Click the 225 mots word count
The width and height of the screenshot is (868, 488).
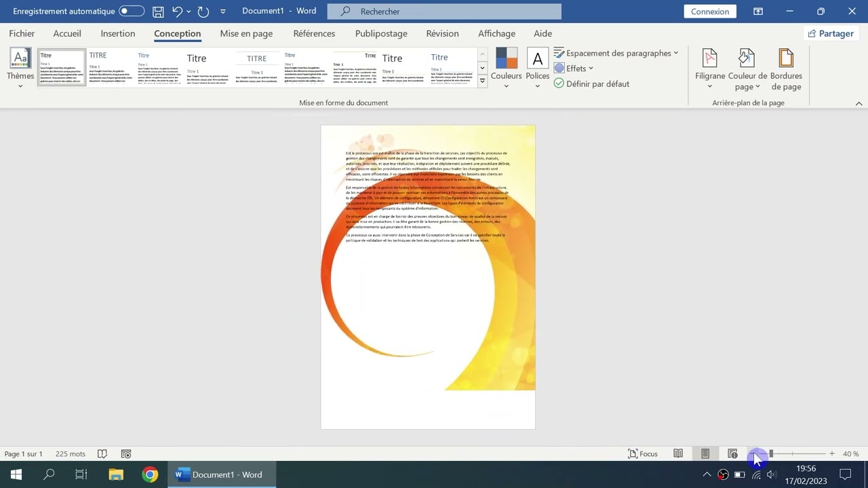pos(71,453)
